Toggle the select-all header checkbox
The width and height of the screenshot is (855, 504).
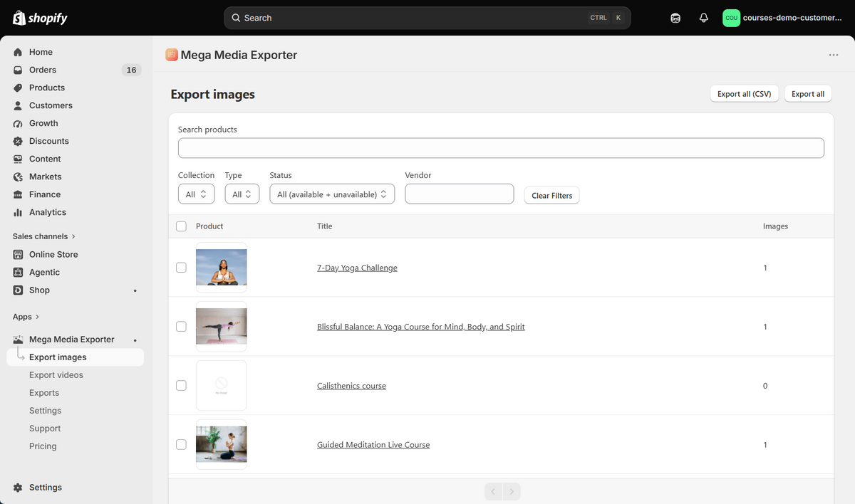(x=181, y=226)
